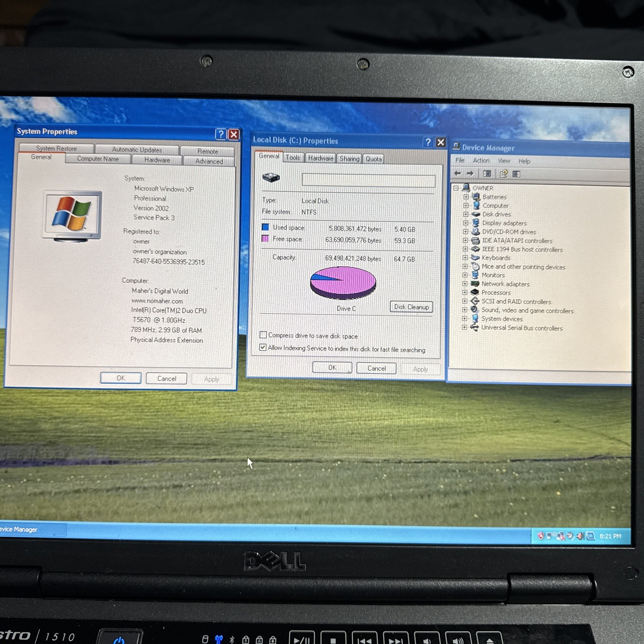Expand the System devices node
644x644 pixels.
(x=464, y=319)
